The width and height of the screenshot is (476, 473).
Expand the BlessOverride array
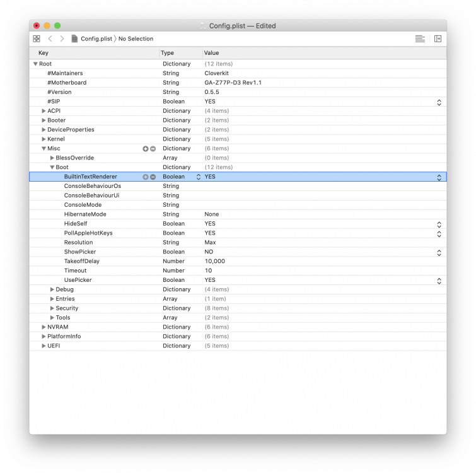(52, 158)
